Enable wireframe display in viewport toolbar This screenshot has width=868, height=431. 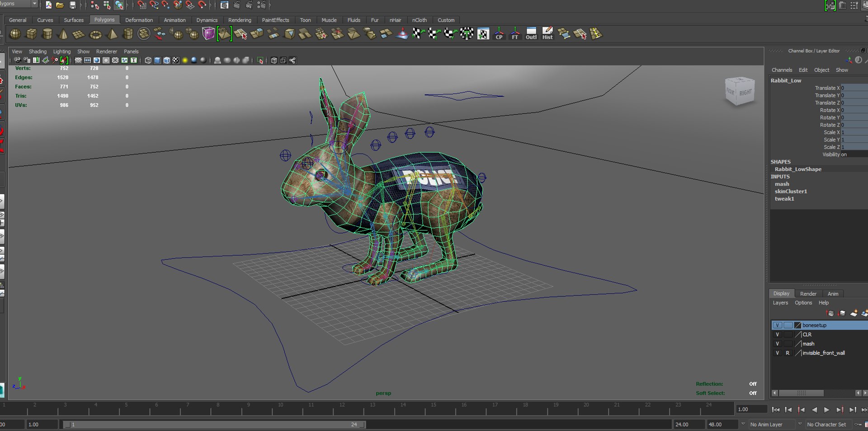(x=148, y=61)
